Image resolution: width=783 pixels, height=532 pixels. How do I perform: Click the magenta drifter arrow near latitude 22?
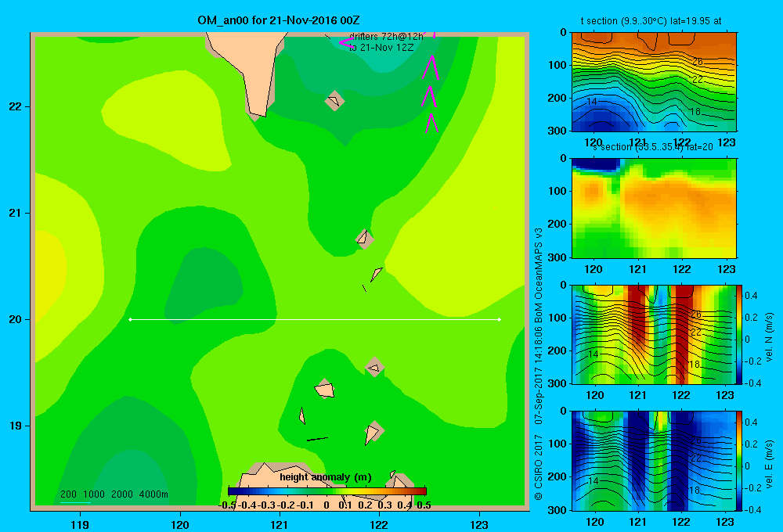point(429,96)
